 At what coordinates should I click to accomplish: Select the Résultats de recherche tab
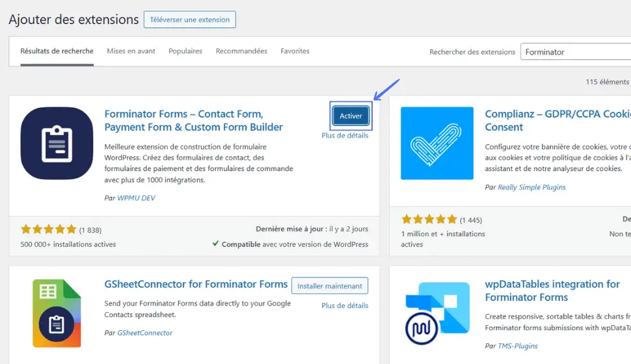pos(57,51)
